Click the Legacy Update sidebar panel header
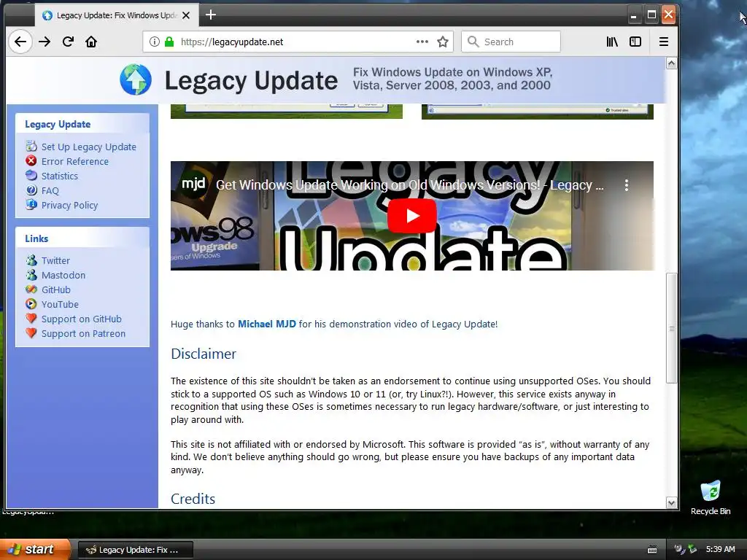This screenshot has width=747, height=560. click(82, 124)
